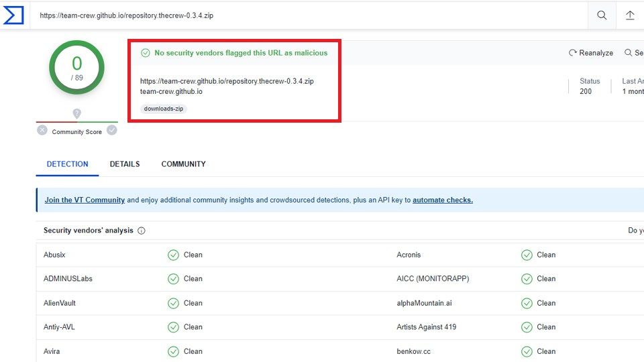Click the Clean check icon for ADMINUSLabs
This screenshot has height=362, width=644.
(x=173, y=279)
